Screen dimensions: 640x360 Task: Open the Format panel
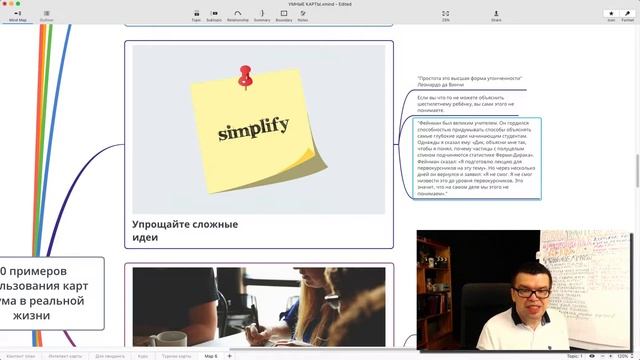pyautogui.click(x=627, y=16)
